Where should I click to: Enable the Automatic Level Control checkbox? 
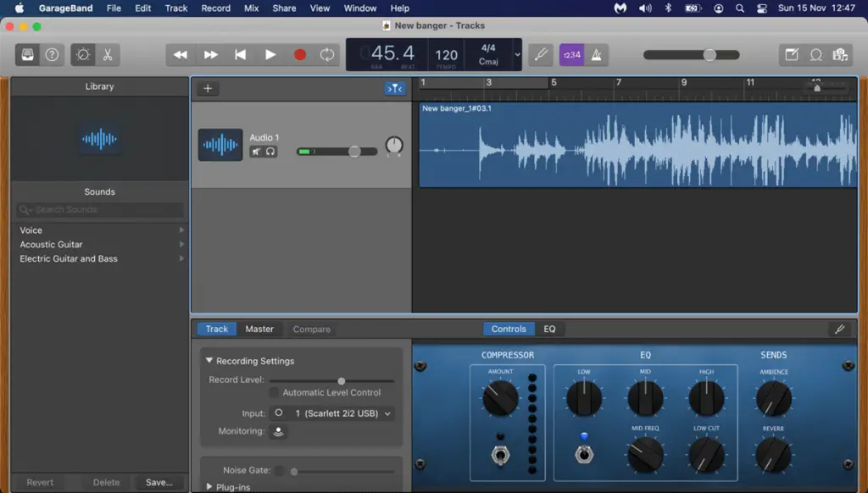(x=274, y=392)
